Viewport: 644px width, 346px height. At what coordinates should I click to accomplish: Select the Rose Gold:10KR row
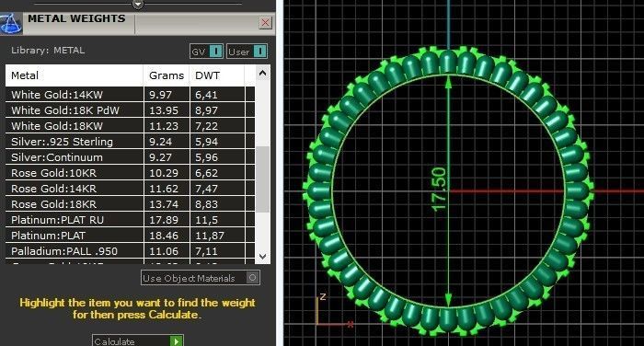pos(130,173)
